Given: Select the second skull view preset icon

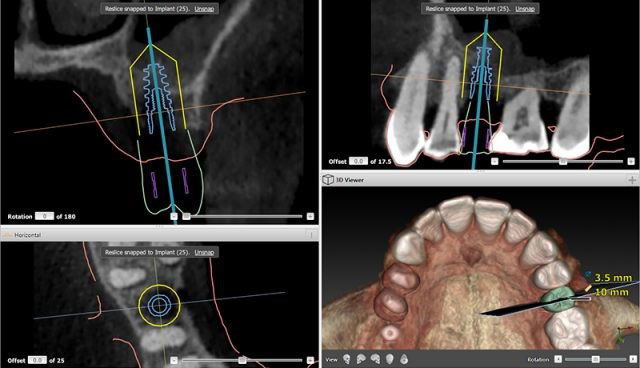Looking at the screenshot, I should [x=361, y=359].
